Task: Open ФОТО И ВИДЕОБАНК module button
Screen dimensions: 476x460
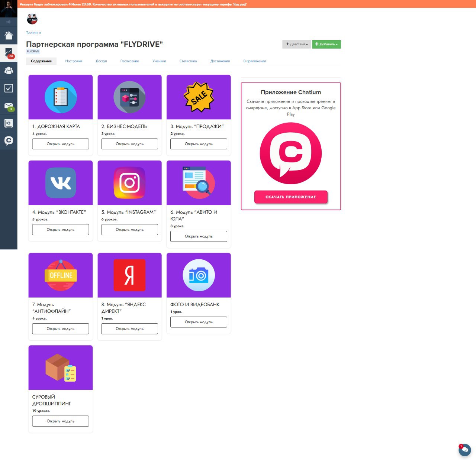Action: 199,322
